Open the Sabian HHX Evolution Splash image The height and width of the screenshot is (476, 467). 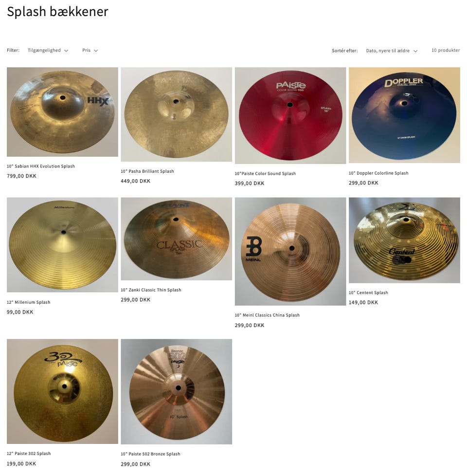(x=62, y=112)
